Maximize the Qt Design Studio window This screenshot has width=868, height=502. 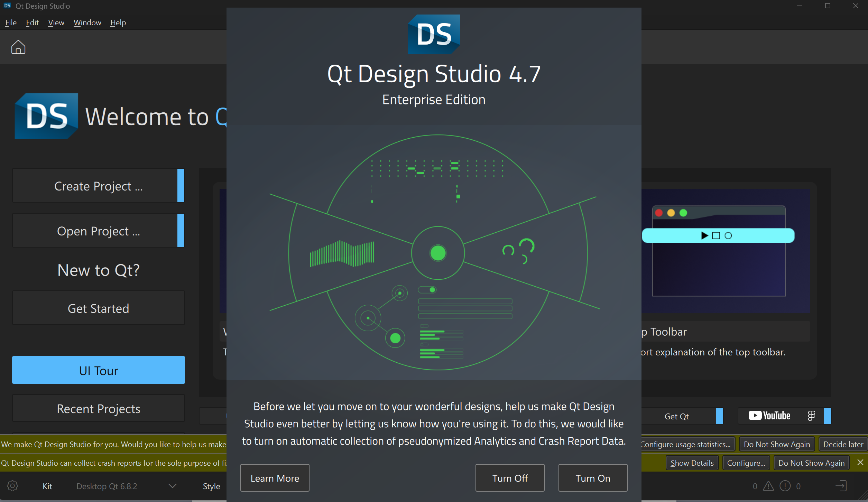pyautogui.click(x=828, y=6)
